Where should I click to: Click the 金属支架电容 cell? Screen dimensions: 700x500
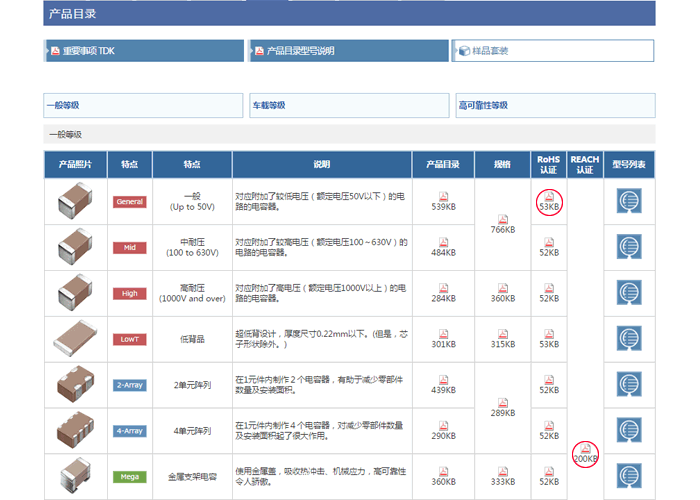[192, 477]
